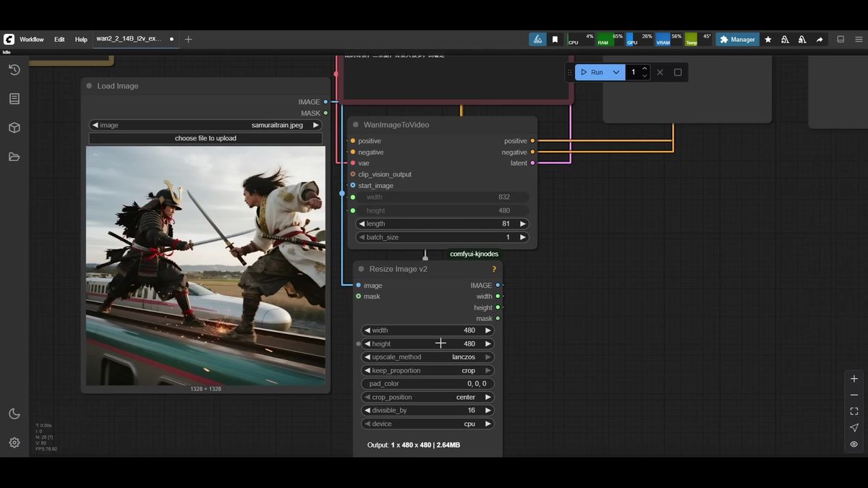The width and height of the screenshot is (868, 488).
Task: Click the GPU usage monitor
Action: click(639, 39)
